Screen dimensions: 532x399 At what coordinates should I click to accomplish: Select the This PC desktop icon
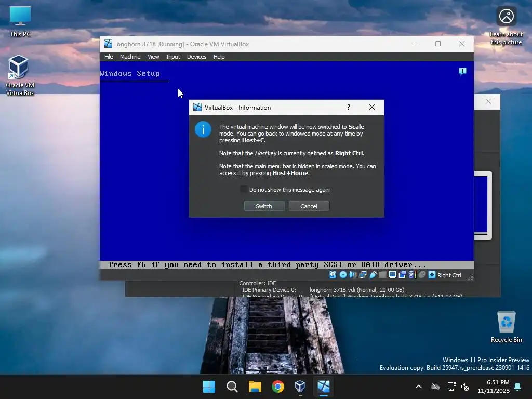[20, 21]
